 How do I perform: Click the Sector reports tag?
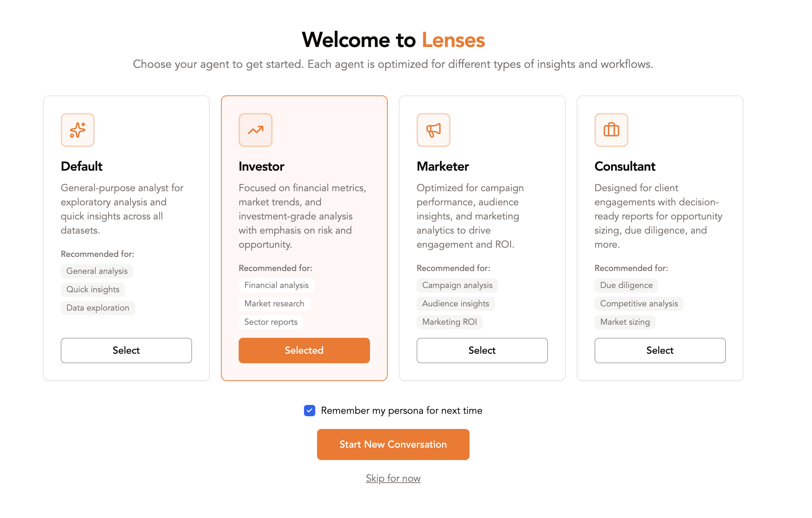click(x=271, y=322)
